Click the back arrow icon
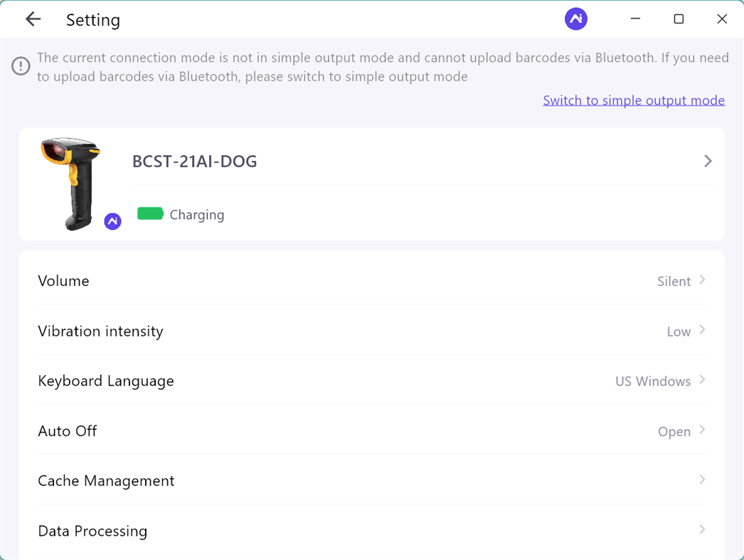Viewport: 744px width, 560px height. (x=33, y=19)
